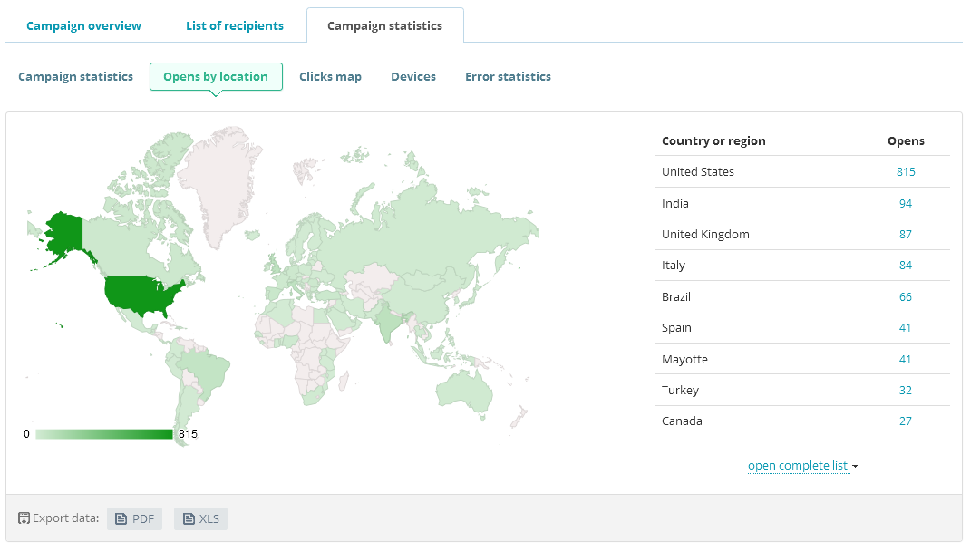Click the legend maximum value 815
This screenshot has width=980, height=552.
point(188,434)
